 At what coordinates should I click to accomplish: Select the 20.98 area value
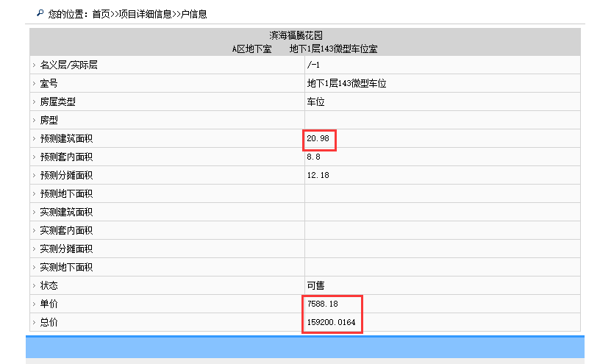[x=318, y=138]
